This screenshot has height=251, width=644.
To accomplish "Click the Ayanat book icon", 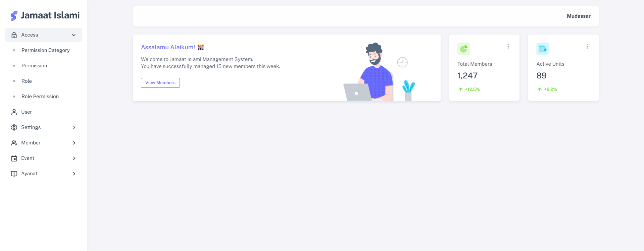I will [14, 174].
